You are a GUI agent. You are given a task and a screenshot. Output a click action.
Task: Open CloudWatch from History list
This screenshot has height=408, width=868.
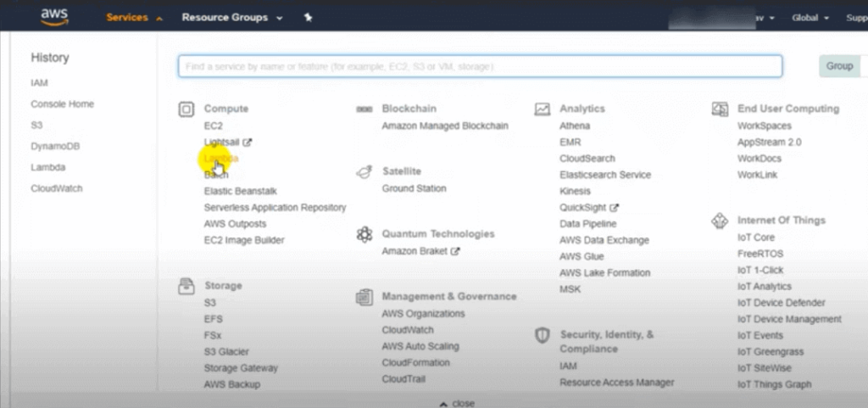[x=57, y=189]
